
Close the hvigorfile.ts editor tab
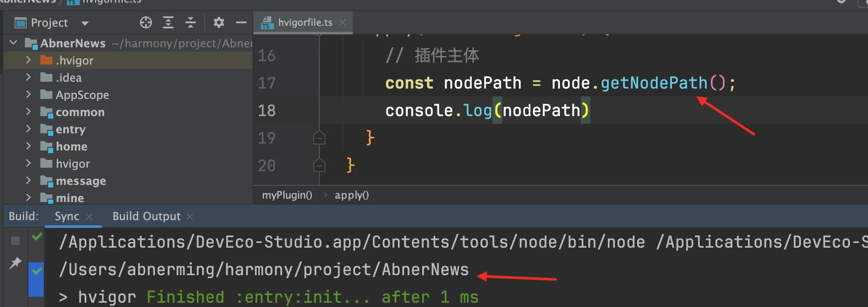(x=343, y=22)
